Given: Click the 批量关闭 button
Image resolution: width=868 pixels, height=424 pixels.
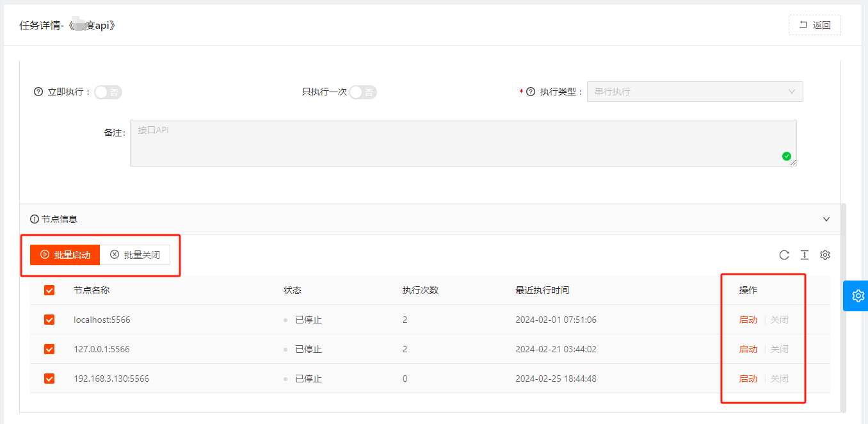Looking at the screenshot, I should point(135,255).
